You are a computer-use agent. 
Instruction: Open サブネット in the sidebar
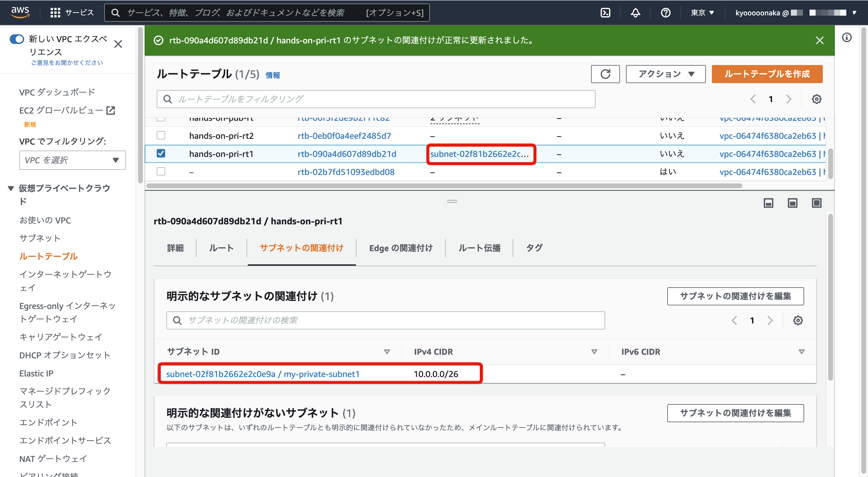click(x=40, y=238)
